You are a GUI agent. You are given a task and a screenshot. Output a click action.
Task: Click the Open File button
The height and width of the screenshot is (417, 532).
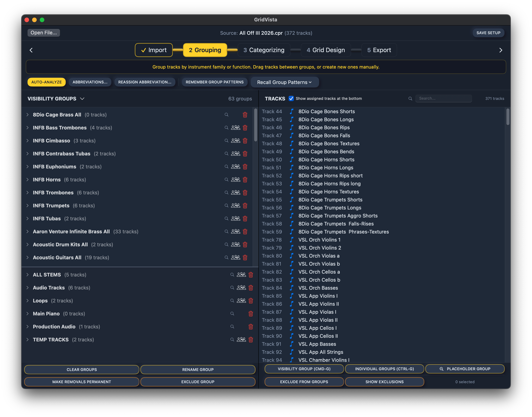(44, 33)
